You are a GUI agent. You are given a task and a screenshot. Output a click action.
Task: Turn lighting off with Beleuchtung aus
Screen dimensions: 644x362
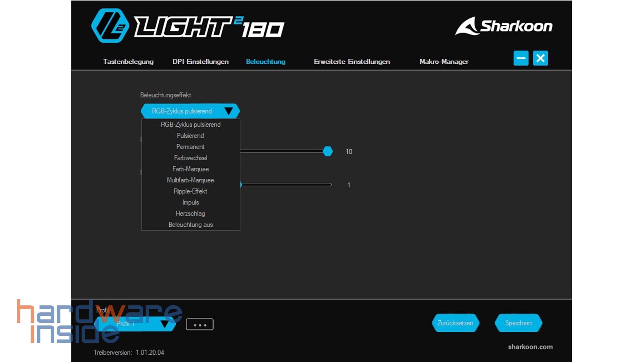(191, 225)
